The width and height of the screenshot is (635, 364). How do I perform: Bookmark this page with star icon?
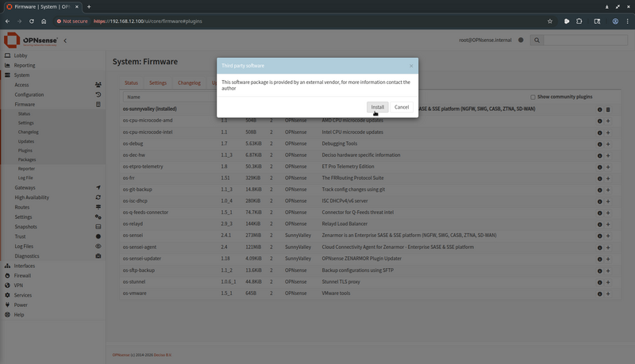[549, 21]
